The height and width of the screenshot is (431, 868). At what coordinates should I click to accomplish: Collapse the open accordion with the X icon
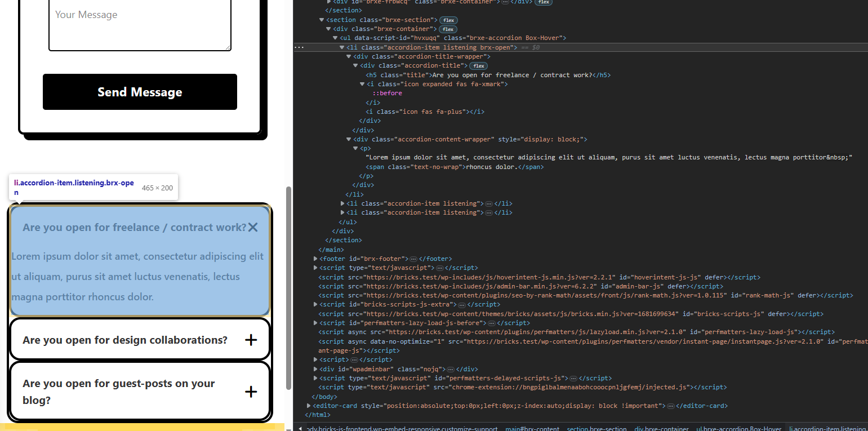(253, 227)
